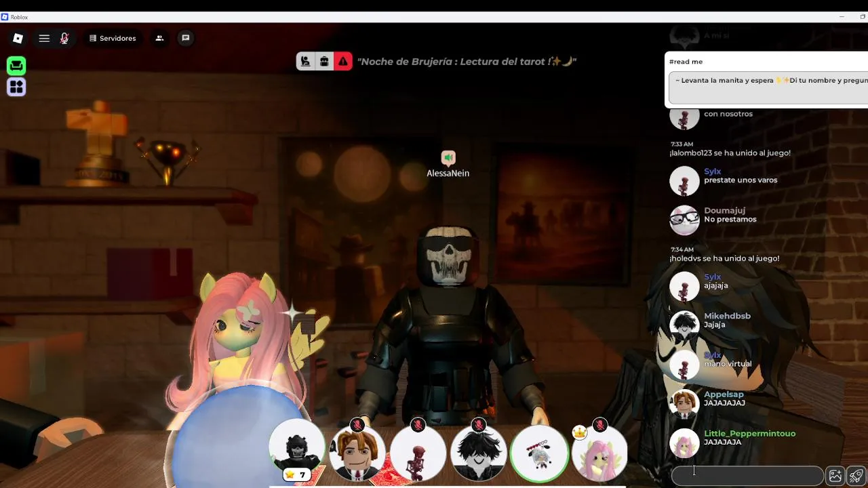Open the Servidores list

tap(113, 39)
